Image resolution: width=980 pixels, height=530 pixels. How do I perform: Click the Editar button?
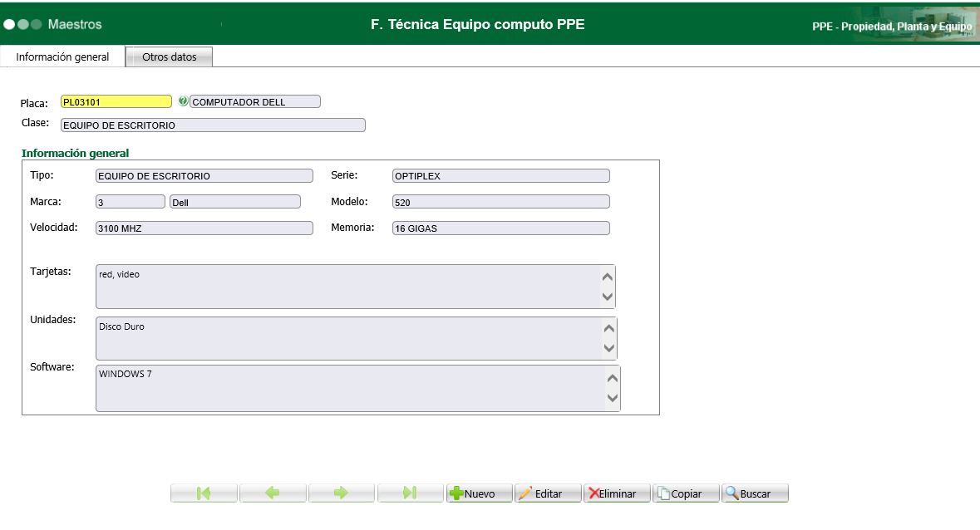pos(548,493)
